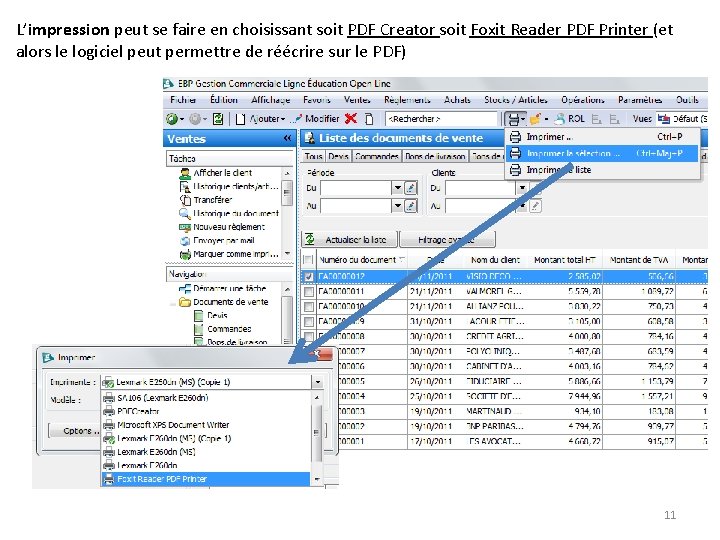The image size is (720, 540).
Task: Open the Imprimante dropdown arrow
Action: click(318, 382)
